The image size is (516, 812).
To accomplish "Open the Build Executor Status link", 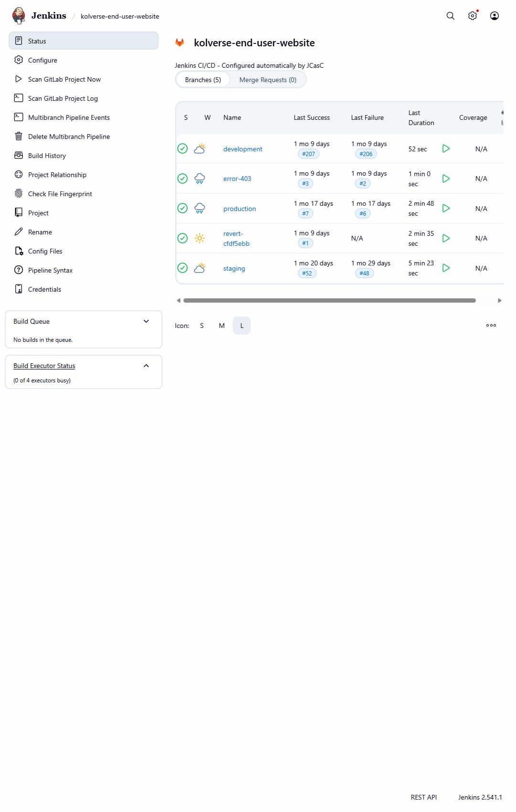I will (x=44, y=366).
